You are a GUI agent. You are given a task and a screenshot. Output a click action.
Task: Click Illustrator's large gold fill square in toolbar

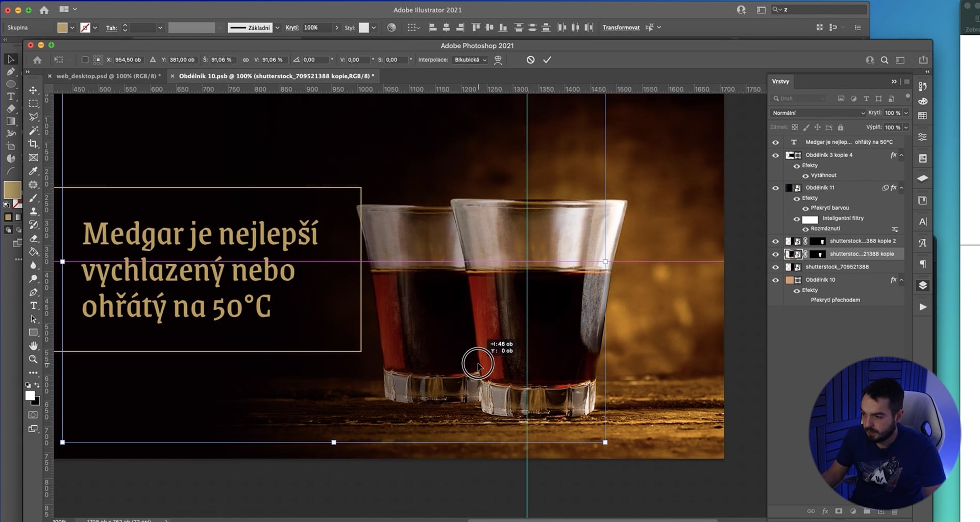tap(12, 190)
